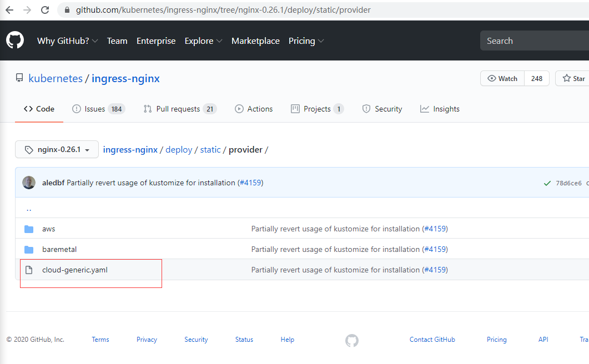Click the cloud-generic.yaml file icon

[x=29, y=270]
